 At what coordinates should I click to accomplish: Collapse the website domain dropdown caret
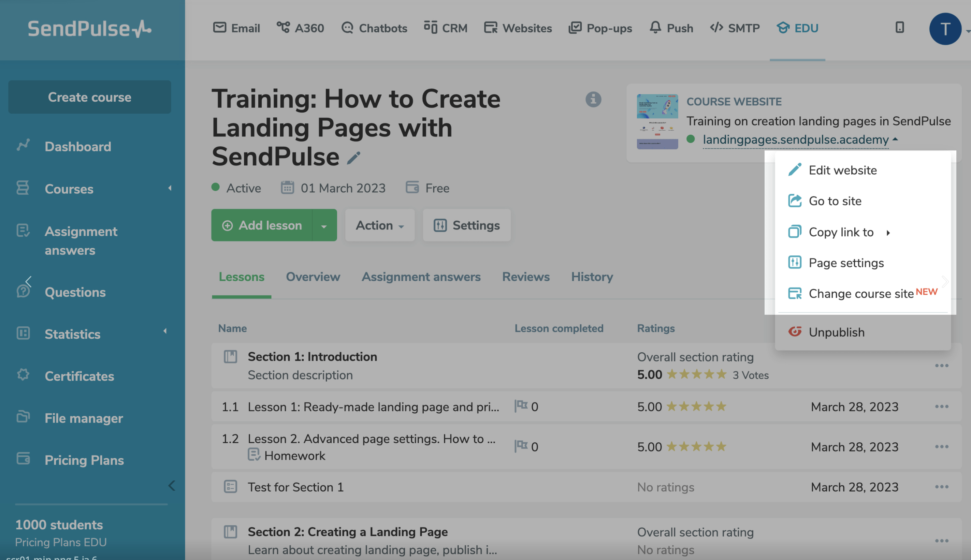pos(895,139)
